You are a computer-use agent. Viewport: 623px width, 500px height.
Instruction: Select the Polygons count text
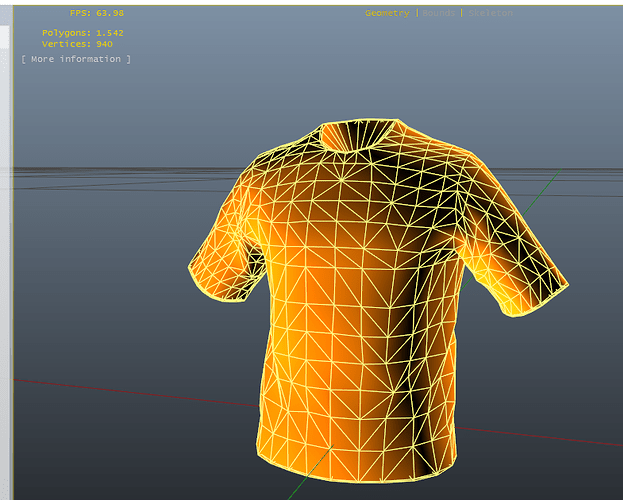83,33
